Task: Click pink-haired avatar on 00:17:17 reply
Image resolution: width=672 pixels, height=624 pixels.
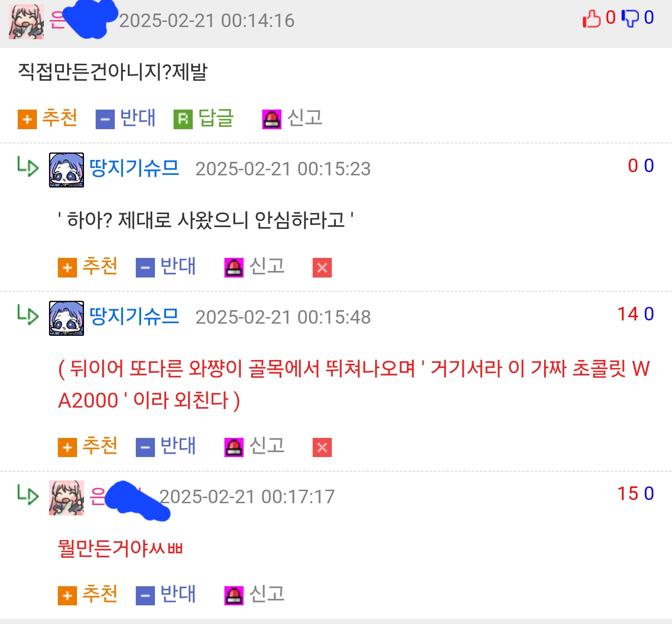Action: point(67,498)
